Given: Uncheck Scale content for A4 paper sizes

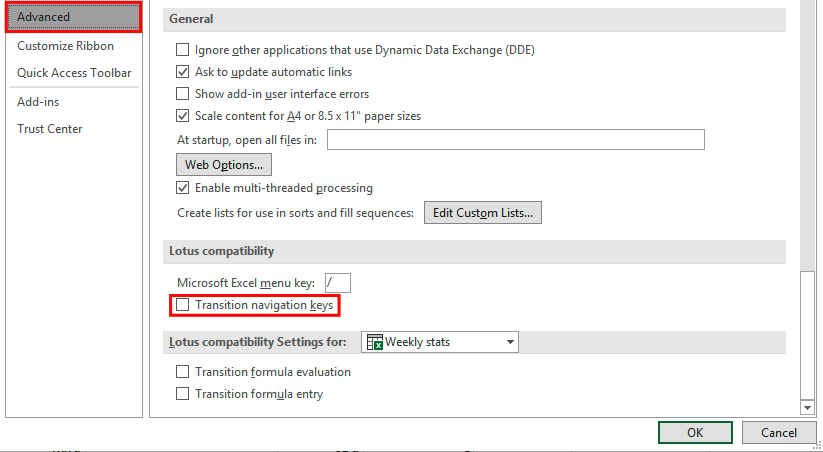Looking at the screenshot, I should pyautogui.click(x=182, y=116).
